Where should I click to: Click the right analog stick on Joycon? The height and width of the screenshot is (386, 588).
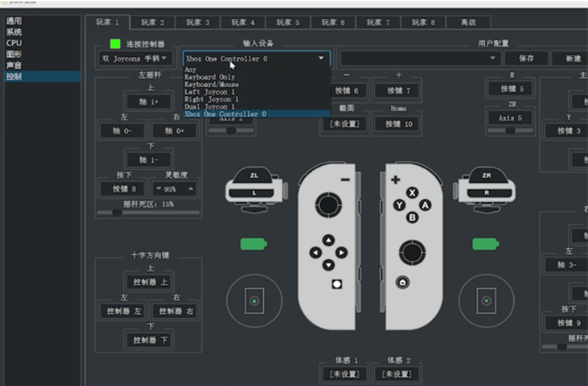coord(412,252)
